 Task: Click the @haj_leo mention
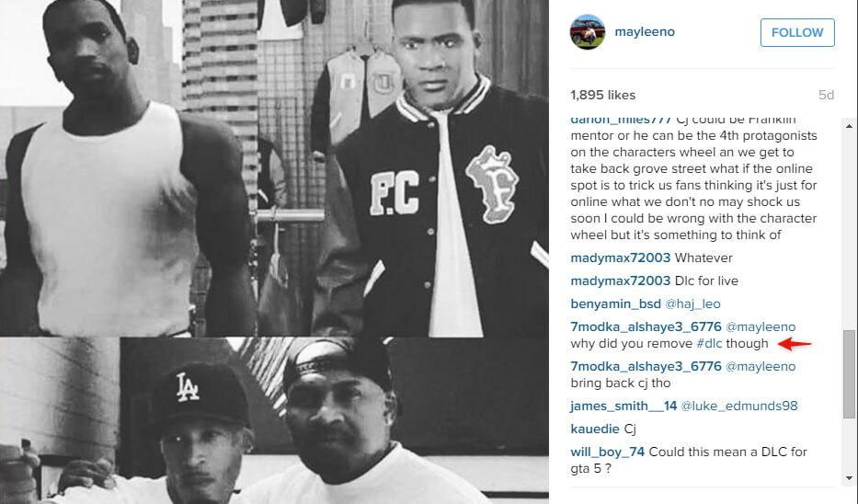(x=692, y=304)
